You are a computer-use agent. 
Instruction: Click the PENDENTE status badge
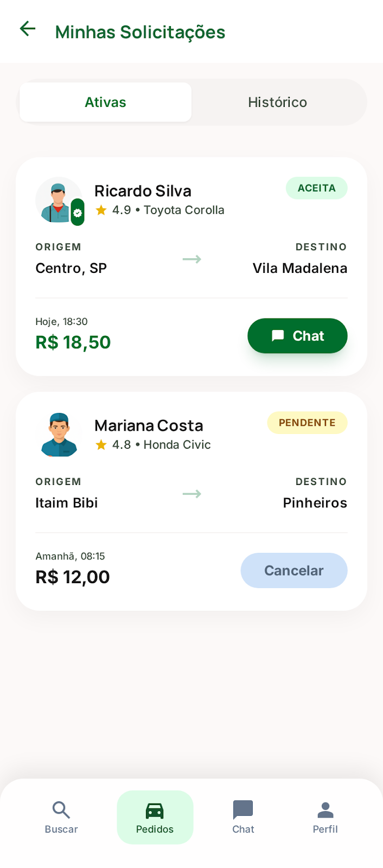307,423
